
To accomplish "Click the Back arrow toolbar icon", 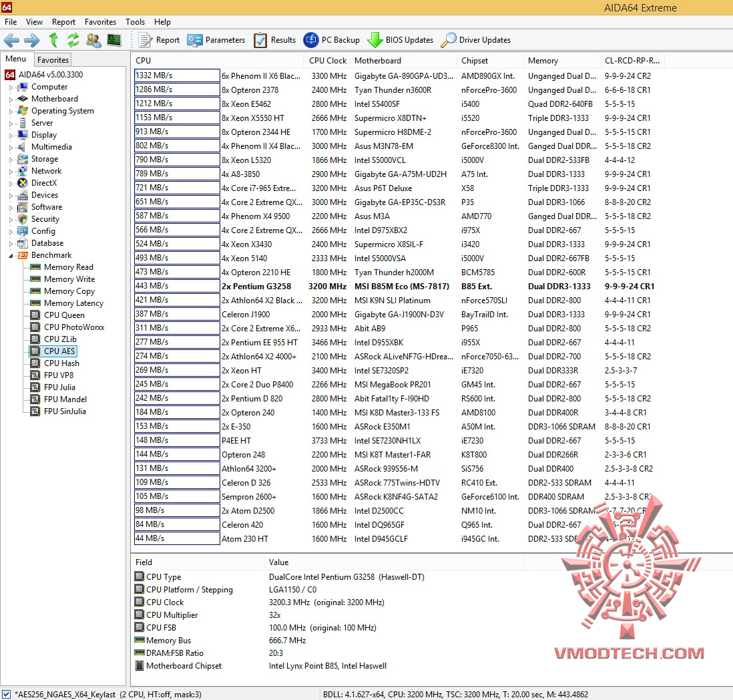I will pos(12,40).
